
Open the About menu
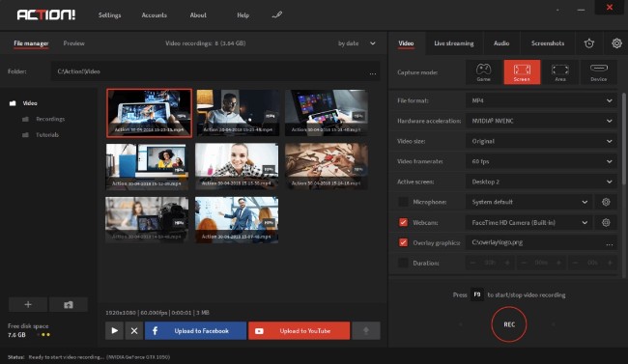(198, 15)
